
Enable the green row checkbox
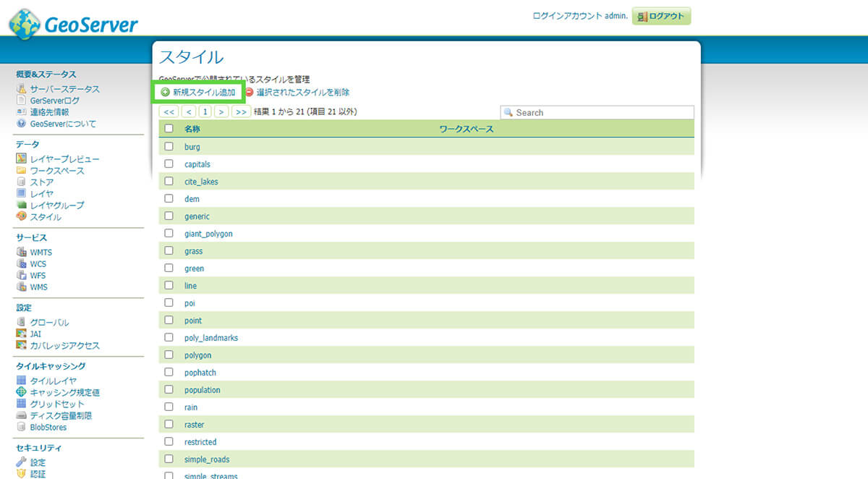[169, 268]
